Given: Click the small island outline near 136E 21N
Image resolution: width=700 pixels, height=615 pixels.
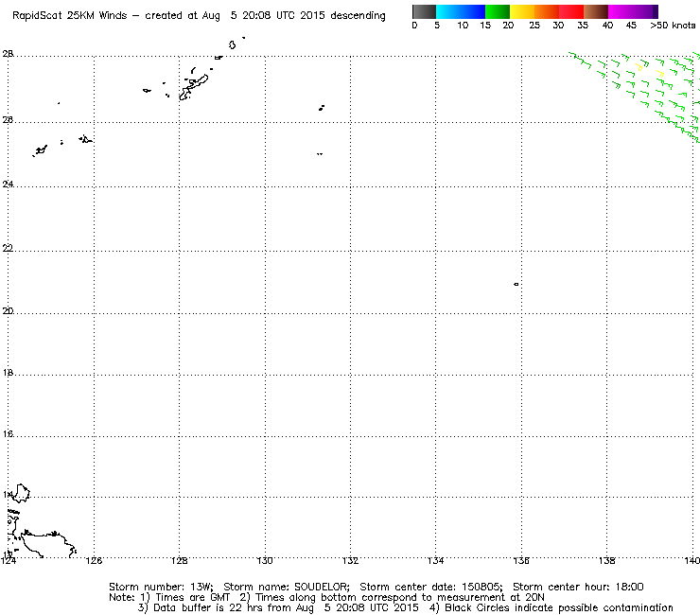Looking at the screenshot, I should click(516, 284).
